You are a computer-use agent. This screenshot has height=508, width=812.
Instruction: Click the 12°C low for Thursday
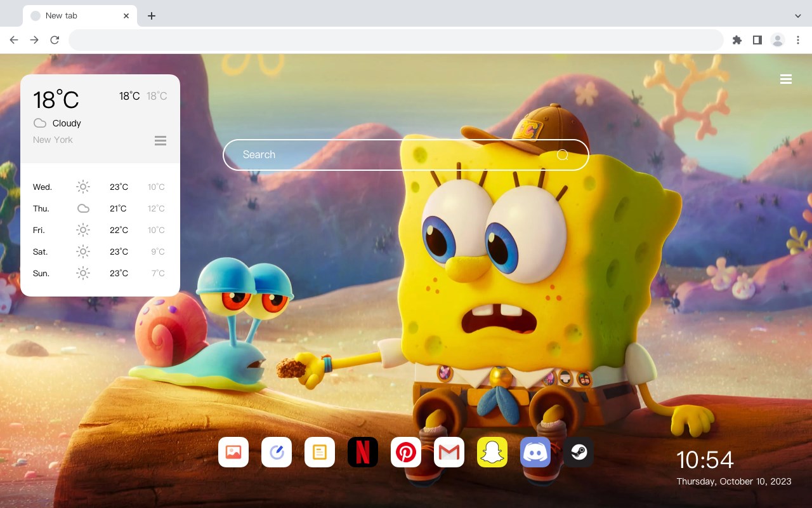click(x=156, y=208)
